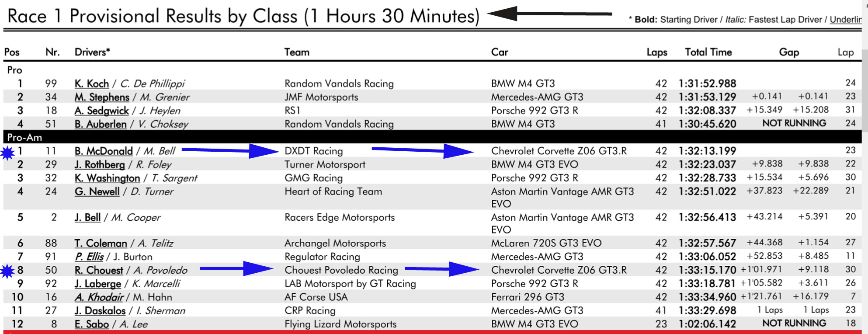This screenshot has width=868, height=334.
Task: Open the M. Stephens driver link
Action: coord(102,97)
